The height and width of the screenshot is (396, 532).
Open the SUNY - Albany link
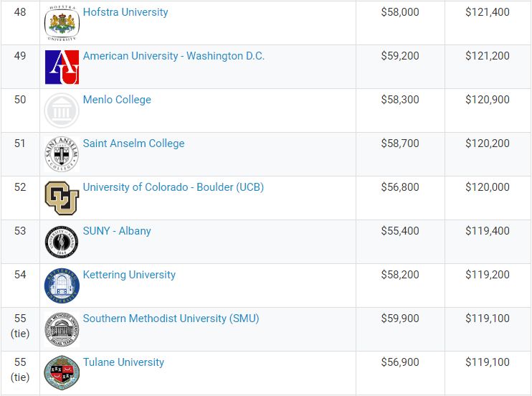(117, 231)
